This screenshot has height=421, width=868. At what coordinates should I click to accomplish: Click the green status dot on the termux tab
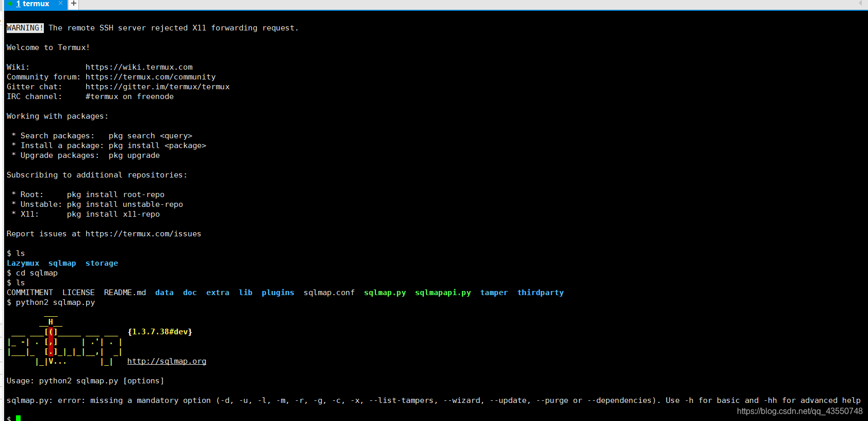[10, 4]
